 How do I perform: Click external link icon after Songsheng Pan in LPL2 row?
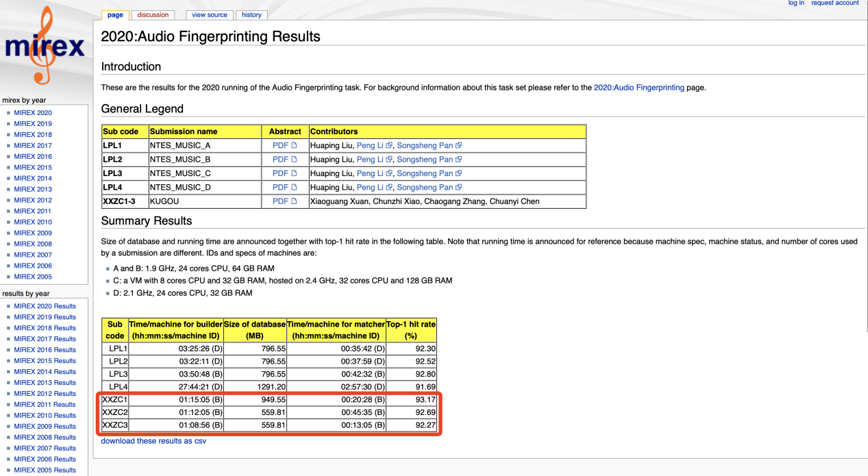click(459, 160)
